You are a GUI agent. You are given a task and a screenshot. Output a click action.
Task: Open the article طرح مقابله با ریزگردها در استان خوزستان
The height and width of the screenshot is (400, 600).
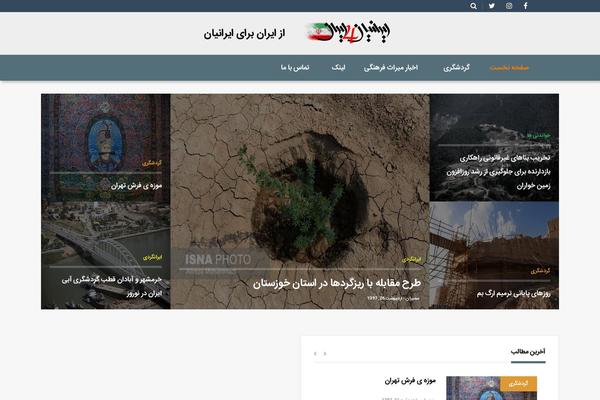point(337,283)
